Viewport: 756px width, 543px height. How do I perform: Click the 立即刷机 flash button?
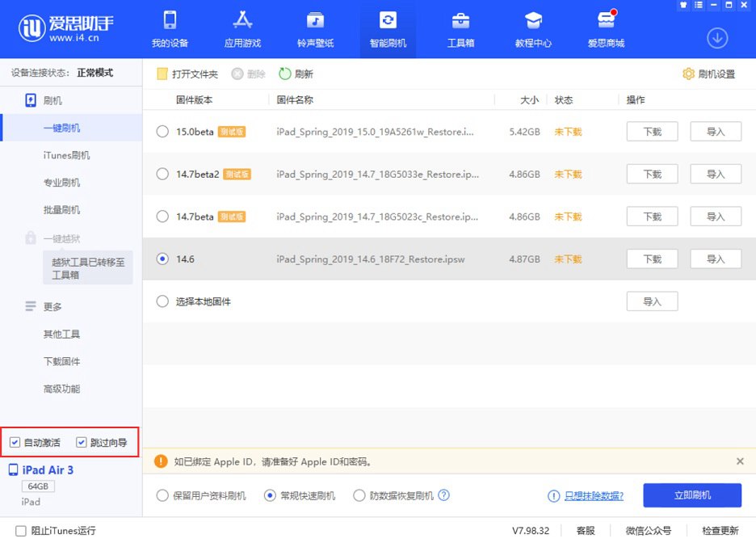(x=692, y=495)
